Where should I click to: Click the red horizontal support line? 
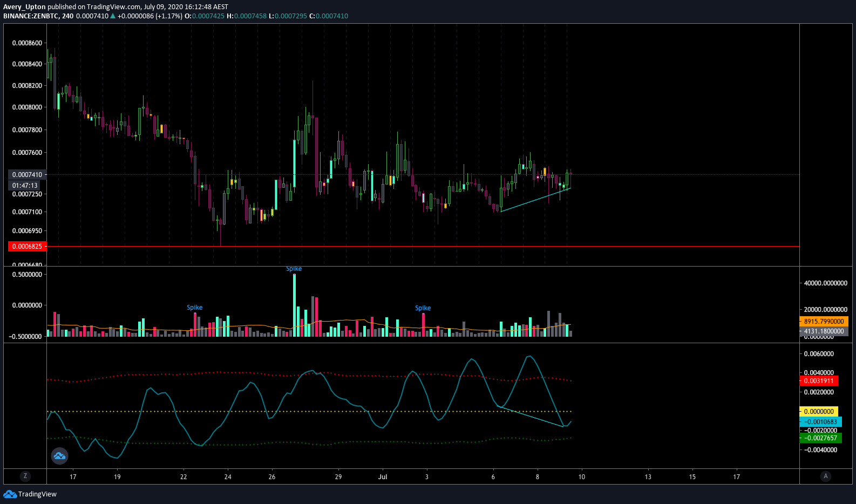tap(423, 247)
